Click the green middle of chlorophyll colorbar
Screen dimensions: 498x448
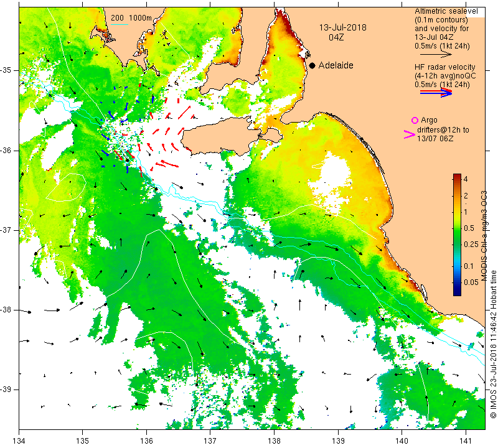click(x=457, y=235)
